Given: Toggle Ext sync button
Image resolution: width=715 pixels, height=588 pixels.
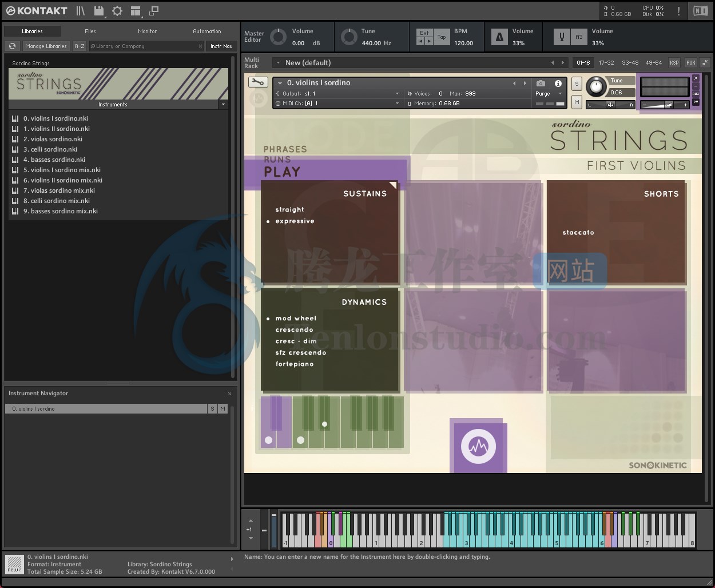Looking at the screenshot, I should 424,33.
